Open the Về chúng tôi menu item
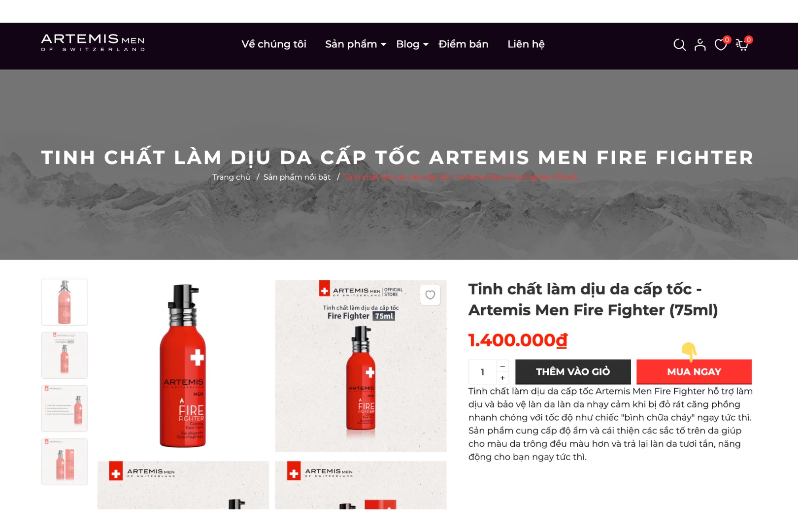 (x=274, y=44)
